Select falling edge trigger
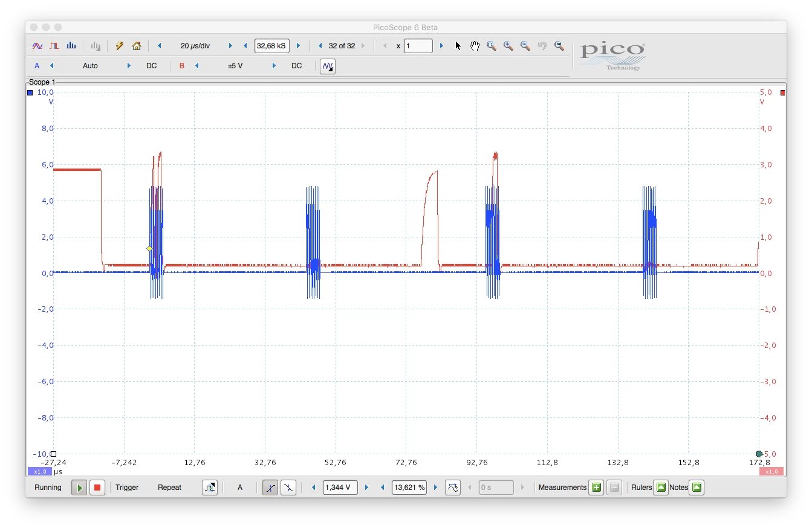The width and height of the screenshot is (812, 528). pos(288,488)
